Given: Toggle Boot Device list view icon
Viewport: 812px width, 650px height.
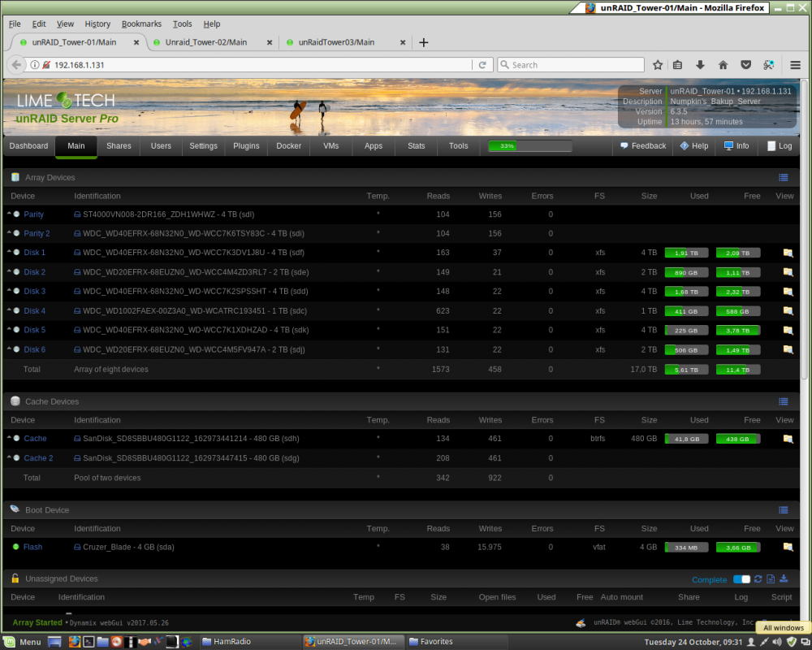Looking at the screenshot, I should tap(783, 510).
